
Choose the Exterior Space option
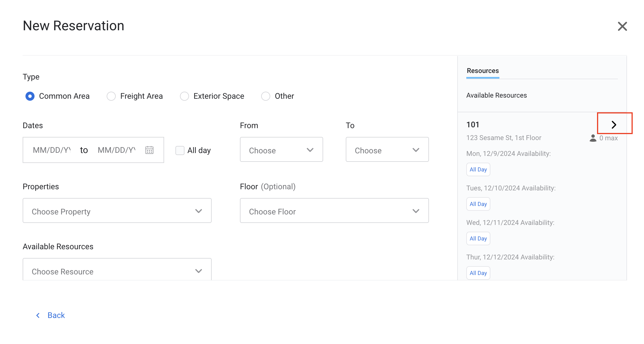[x=184, y=96]
